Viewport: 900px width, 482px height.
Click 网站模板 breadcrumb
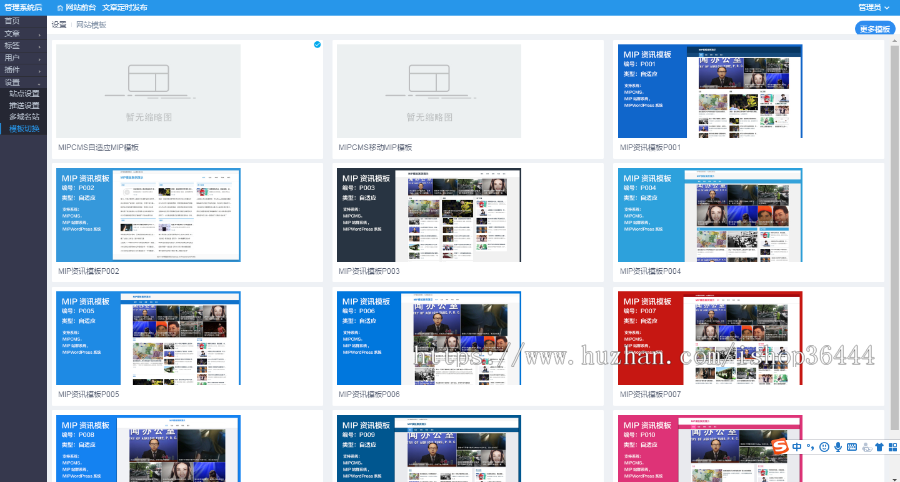coord(91,25)
